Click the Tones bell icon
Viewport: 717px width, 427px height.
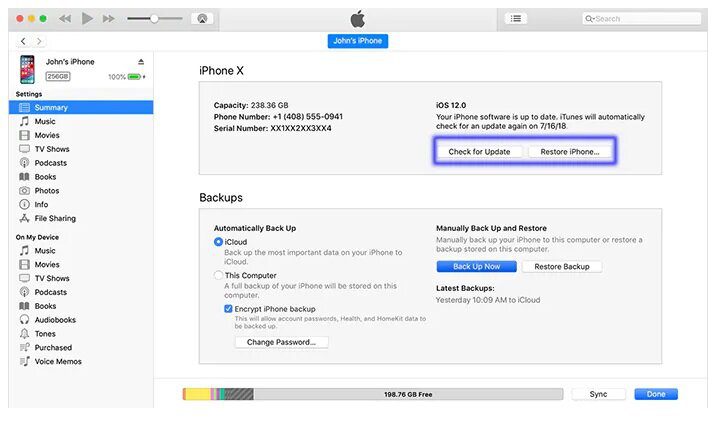tap(24, 333)
